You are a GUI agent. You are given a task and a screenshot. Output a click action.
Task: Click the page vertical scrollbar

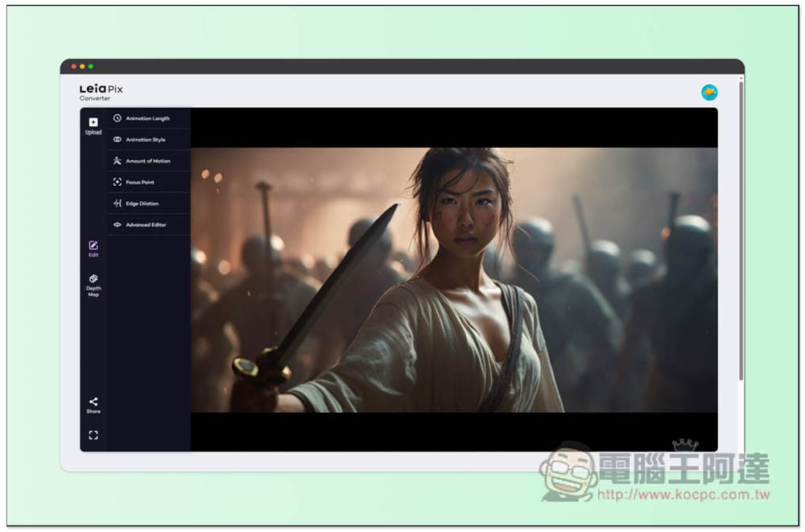(x=741, y=231)
